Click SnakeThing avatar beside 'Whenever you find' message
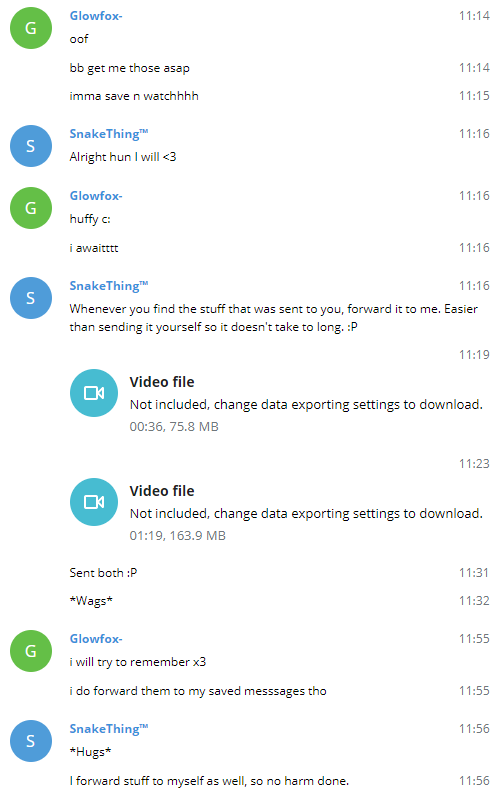The image size is (490, 803). [x=31, y=298]
